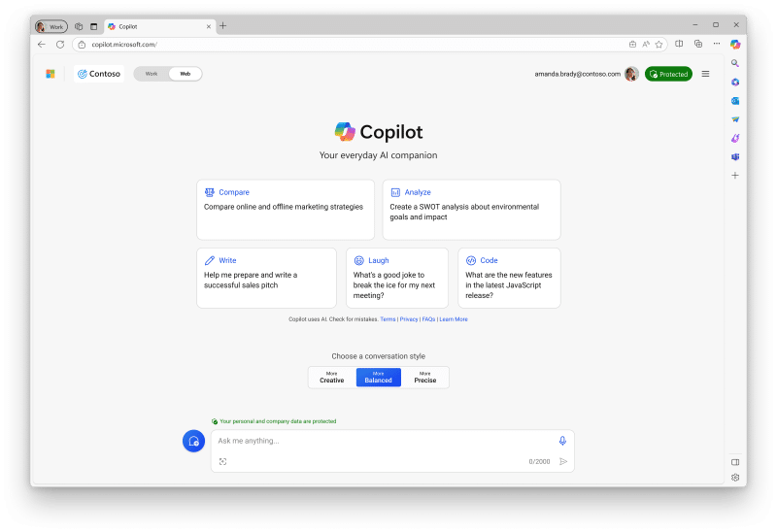The height and width of the screenshot is (532, 777).
Task: Toggle the sidebar panel icon at bottom right
Action: pyautogui.click(x=735, y=462)
